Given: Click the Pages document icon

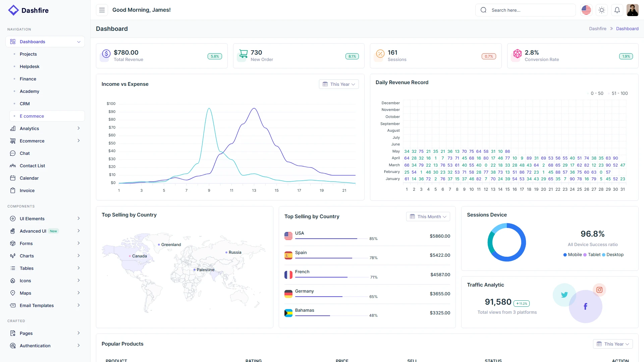Looking at the screenshot, I should [x=13, y=333].
